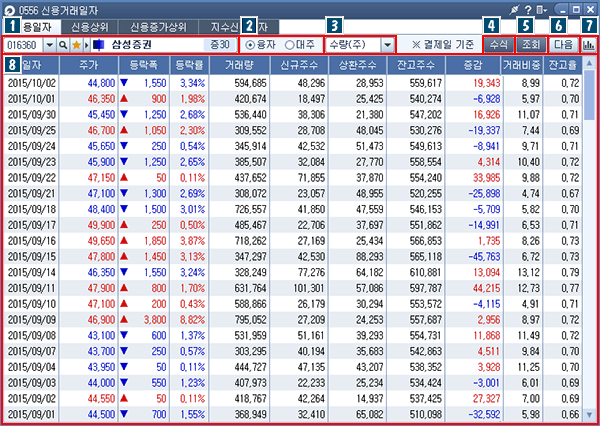Click volume 726,557 in 2015/09/18 row

tap(251, 209)
